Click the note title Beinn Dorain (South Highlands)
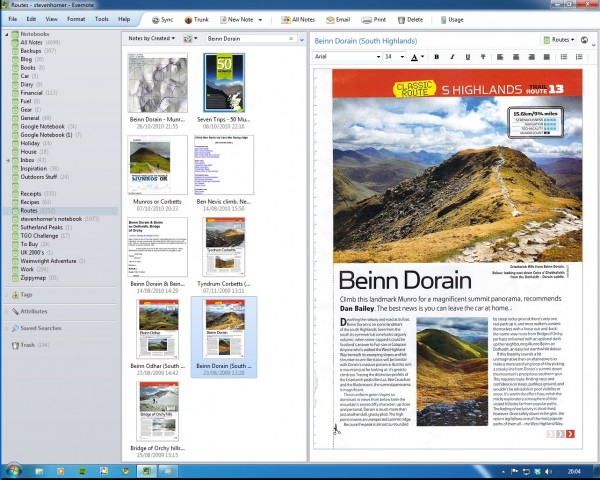Image resolution: width=600 pixels, height=480 pixels. pos(365,41)
